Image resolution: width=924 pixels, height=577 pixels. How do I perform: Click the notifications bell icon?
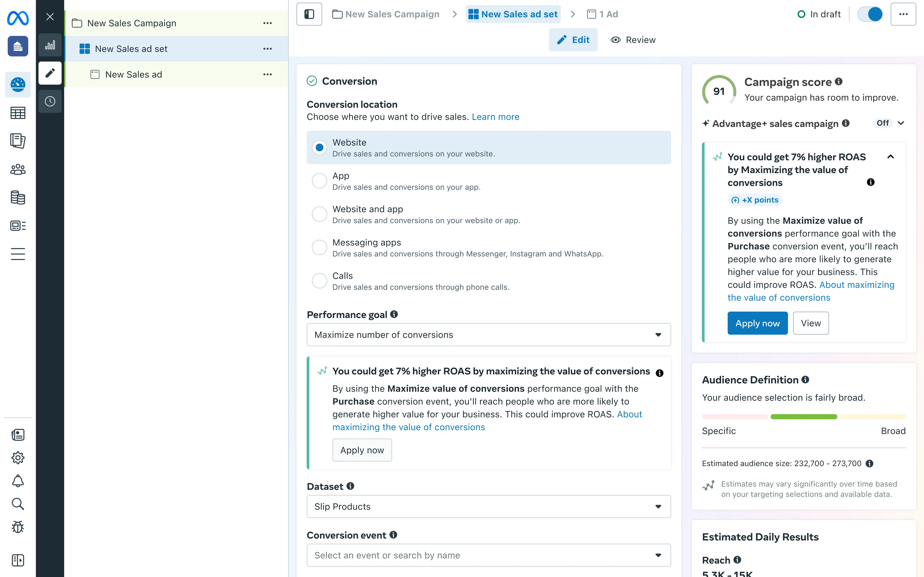18,481
